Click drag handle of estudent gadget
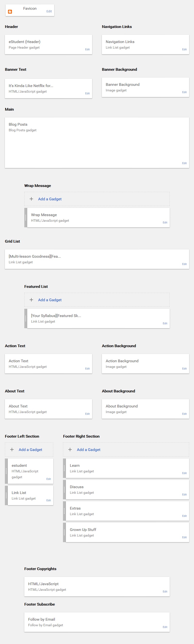Screen dimensions: 194x644 6,471
